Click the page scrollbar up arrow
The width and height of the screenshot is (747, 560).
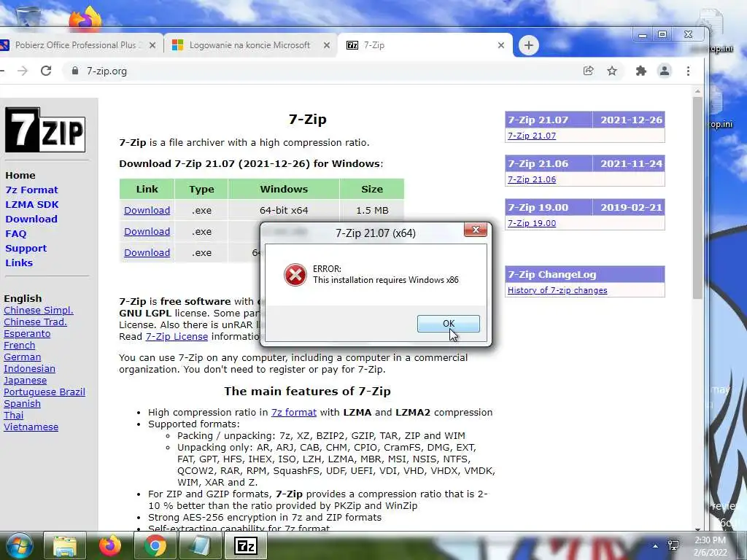click(697, 91)
